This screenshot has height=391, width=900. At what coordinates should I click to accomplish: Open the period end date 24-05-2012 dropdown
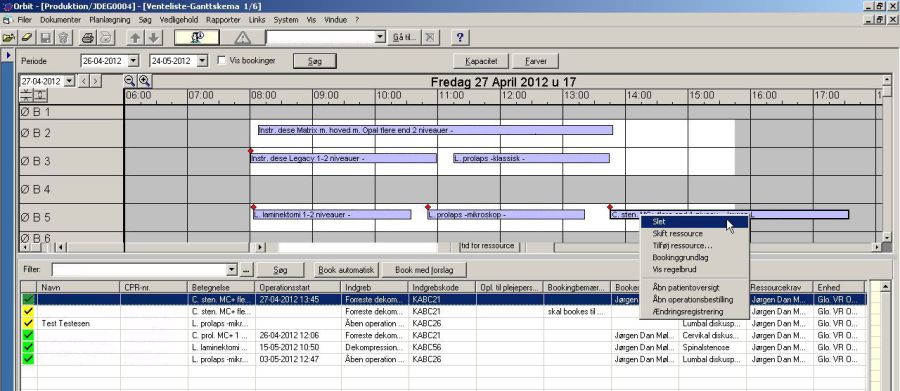[201, 60]
